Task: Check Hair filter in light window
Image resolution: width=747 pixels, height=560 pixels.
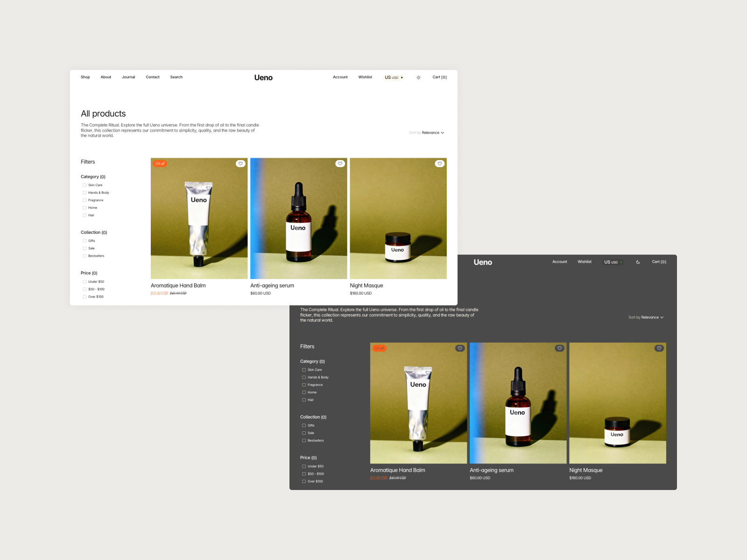Action: (85, 215)
